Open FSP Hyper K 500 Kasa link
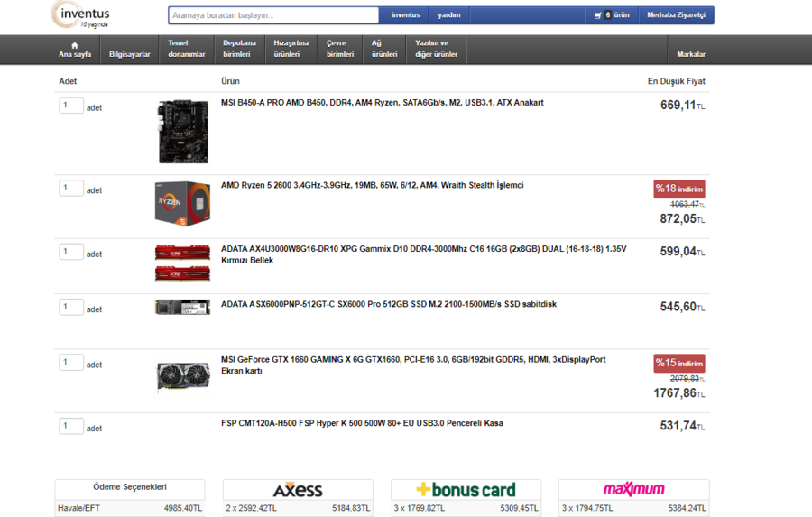The image size is (812, 517). coord(362,423)
